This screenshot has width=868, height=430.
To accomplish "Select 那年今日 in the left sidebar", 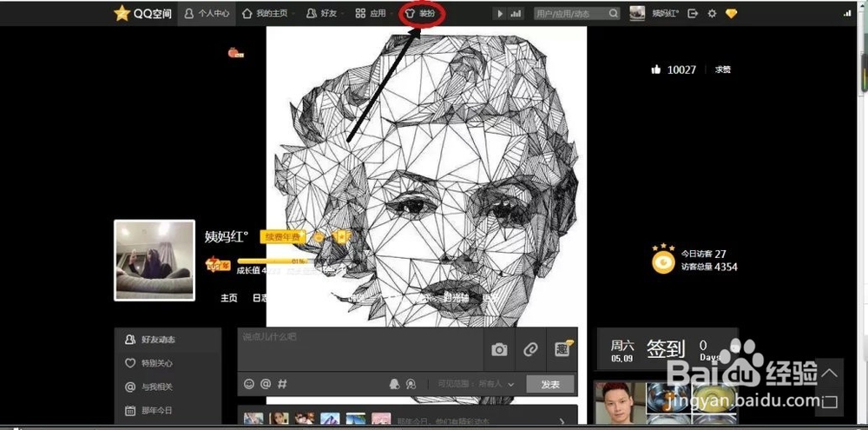I will [x=168, y=411].
